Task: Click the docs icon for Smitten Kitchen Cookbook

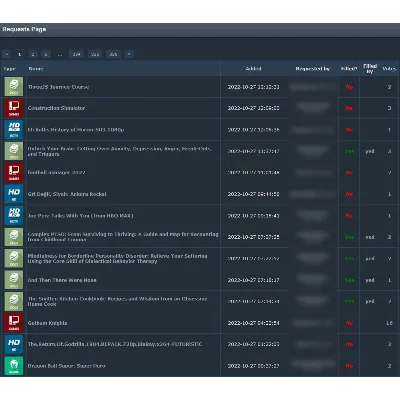Action: click(x=14, y=301)
